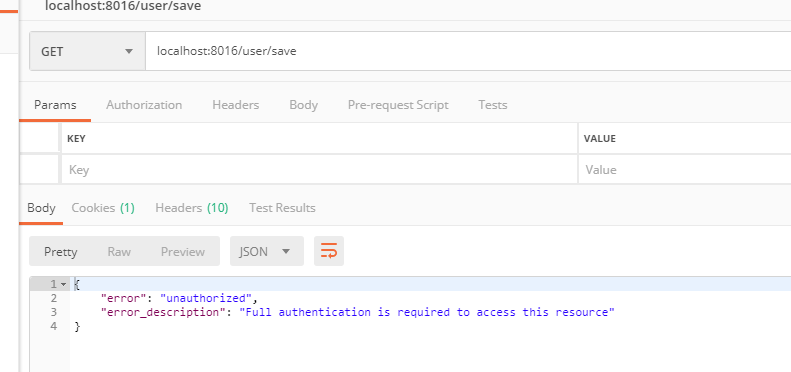Open the request Headers tab

pos(236,105)
